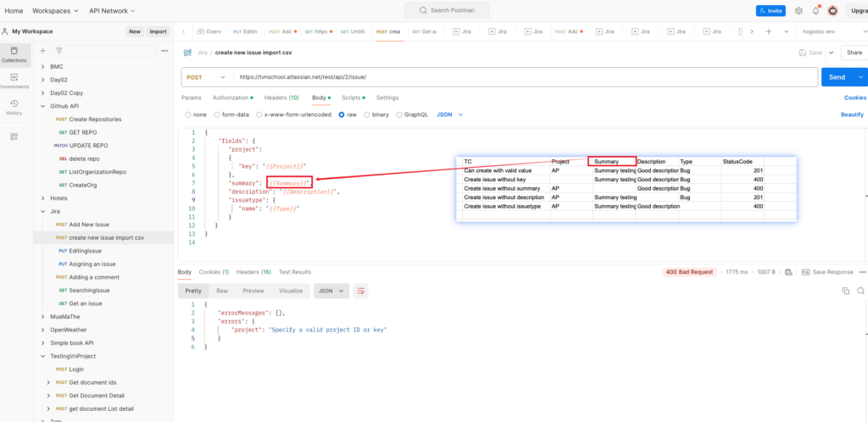This screenshot has width=868, height=422.
Task: Expand the BMC collection
Action: pos(43,66)
